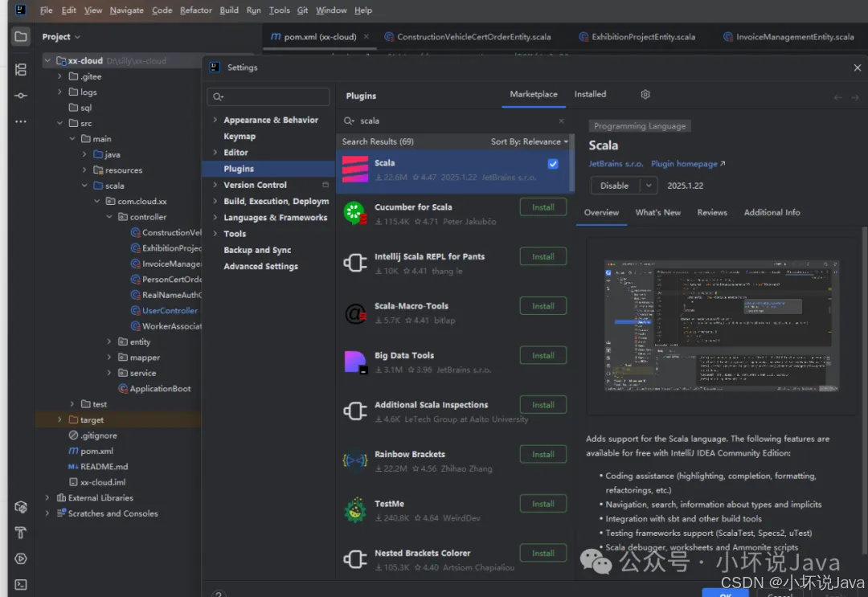The height and width of the screenshot is (597, 868).
Task: Disable the Scala plugin
Action: [615, 186]
